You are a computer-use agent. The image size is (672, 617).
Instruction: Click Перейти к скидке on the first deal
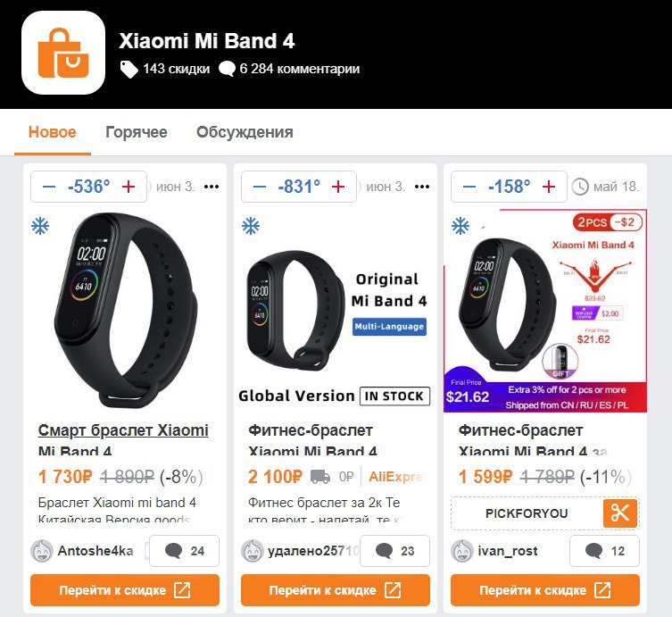(x=125, y=590)
